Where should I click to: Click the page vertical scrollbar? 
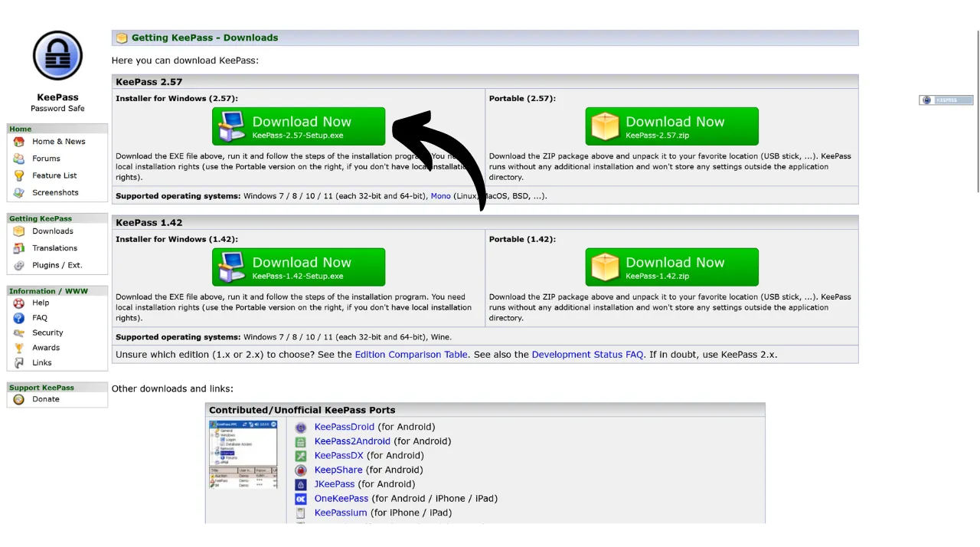978,115
